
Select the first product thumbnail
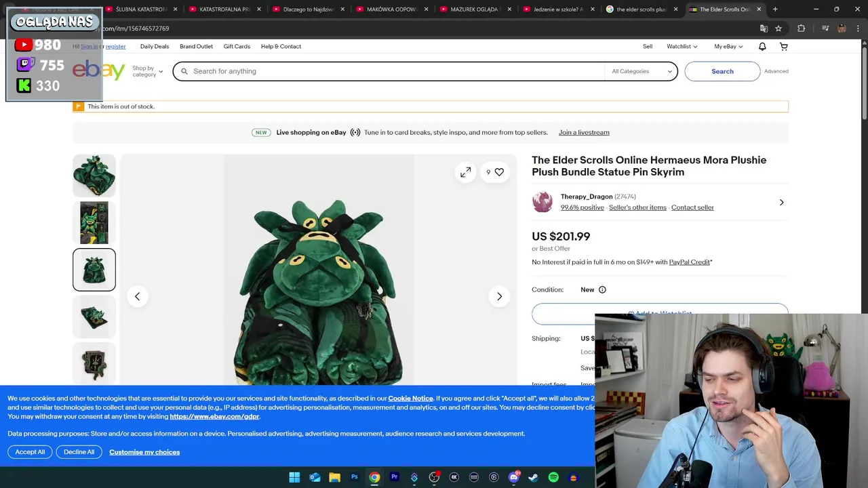(x=94, y=176)
